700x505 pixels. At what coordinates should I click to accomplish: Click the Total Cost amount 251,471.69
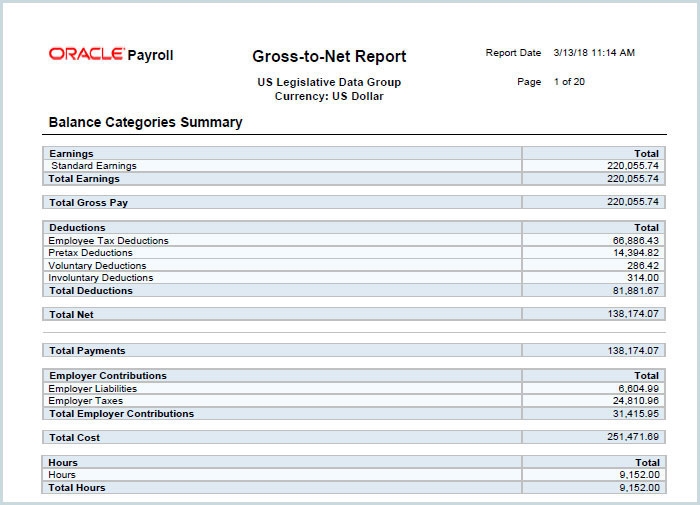coord(632,438)
